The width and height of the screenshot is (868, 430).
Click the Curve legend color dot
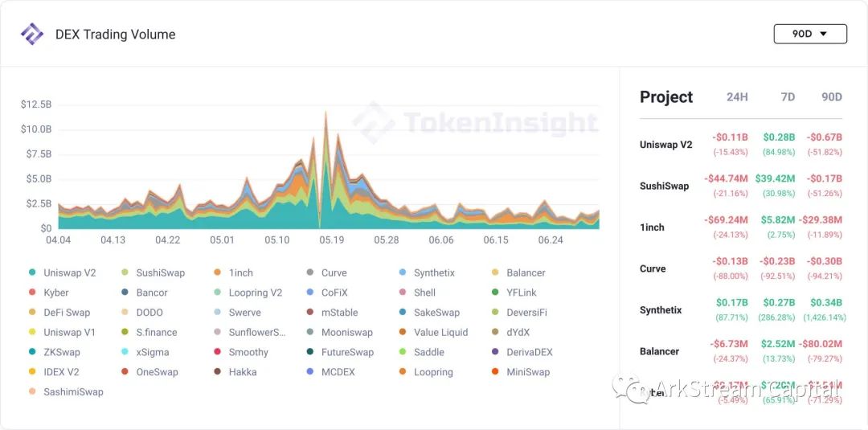310,272
